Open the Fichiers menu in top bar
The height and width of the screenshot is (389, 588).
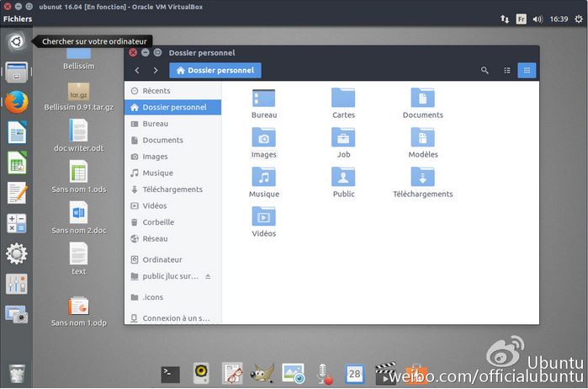18,19
